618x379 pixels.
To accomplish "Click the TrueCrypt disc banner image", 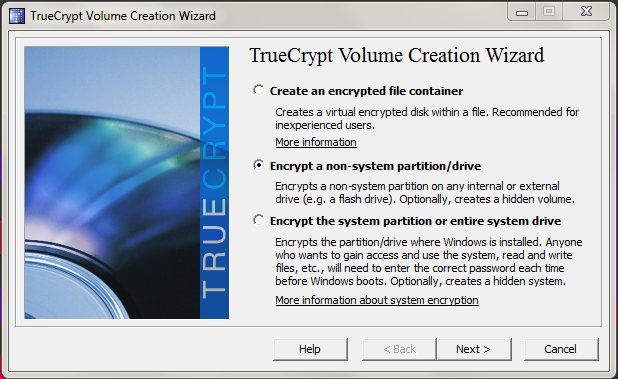I will (x=112, y=183).
